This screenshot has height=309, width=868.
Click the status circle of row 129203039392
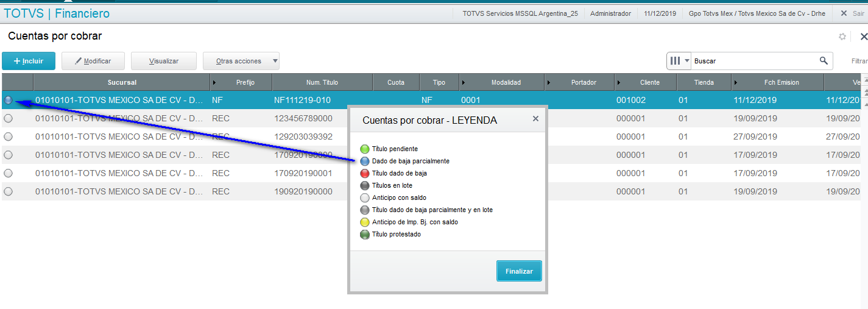click(x=9, y=137)
